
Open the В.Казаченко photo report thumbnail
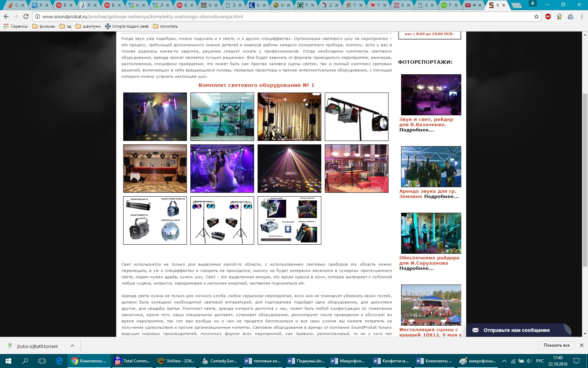coord(431,95)
